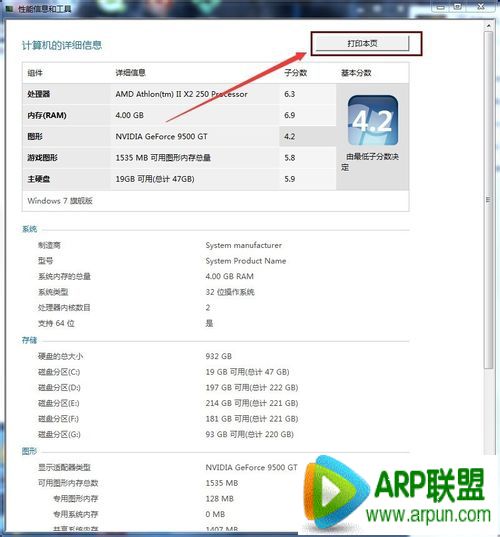The image size is (500, 537).
Task: Click '181 GB 可用(总计 221 GB)' value
Action: [x=252, y=419]
